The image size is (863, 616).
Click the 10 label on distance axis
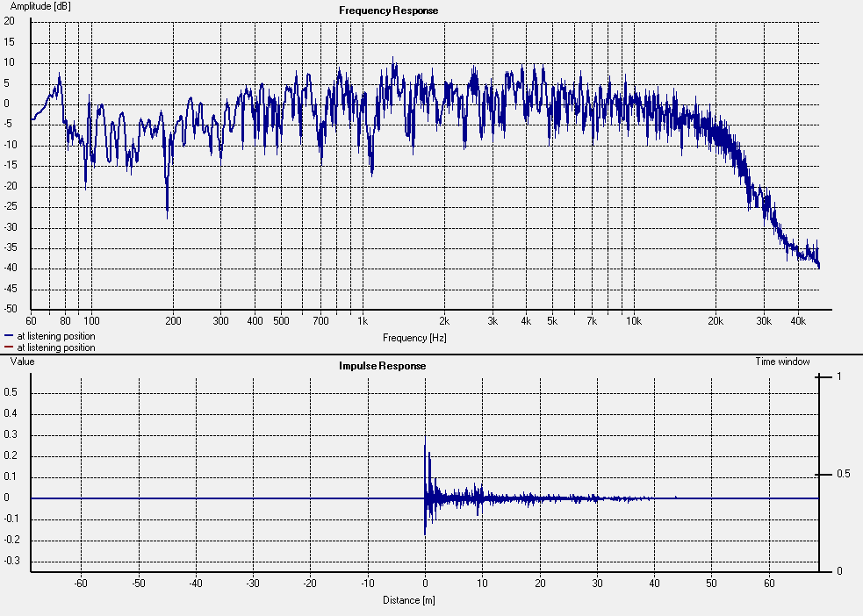(482, 584)
